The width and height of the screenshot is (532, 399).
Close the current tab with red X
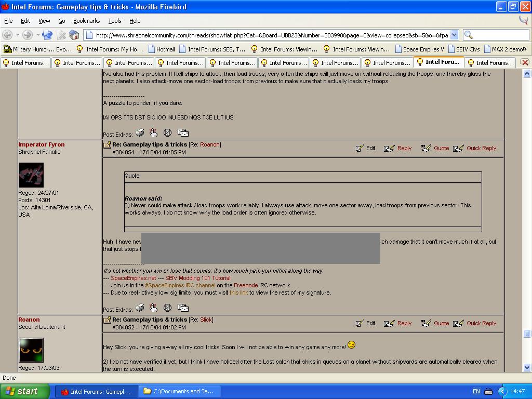click(x=525, y=62)
